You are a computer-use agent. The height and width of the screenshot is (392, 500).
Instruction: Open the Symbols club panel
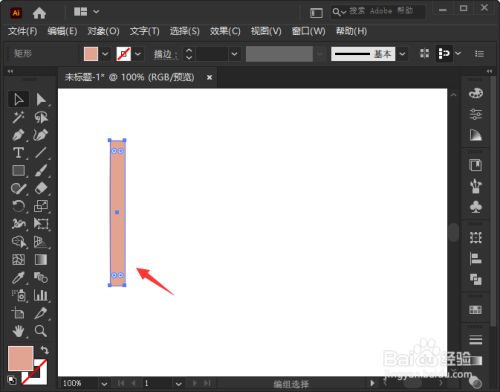tap(476, 207)
